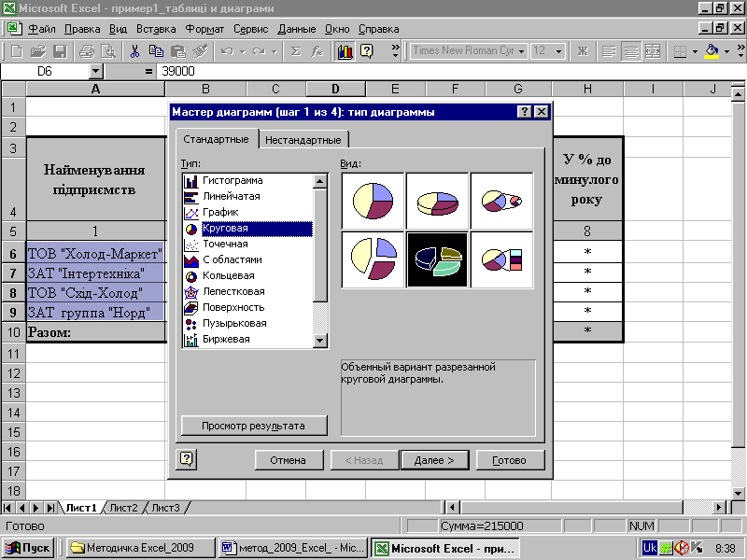Click the Save diskette icon
This screenshot has width=747, height=560.
pos(60,51)
